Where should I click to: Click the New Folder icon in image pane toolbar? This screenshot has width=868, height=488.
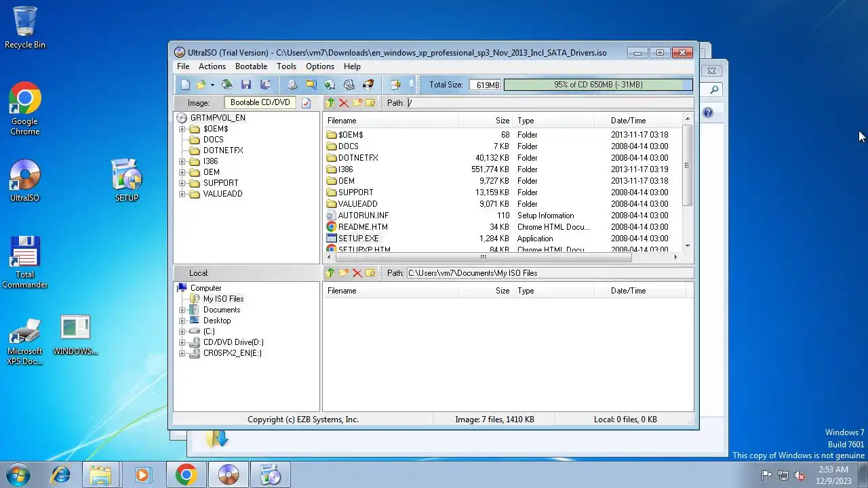(x=357, y=103)
